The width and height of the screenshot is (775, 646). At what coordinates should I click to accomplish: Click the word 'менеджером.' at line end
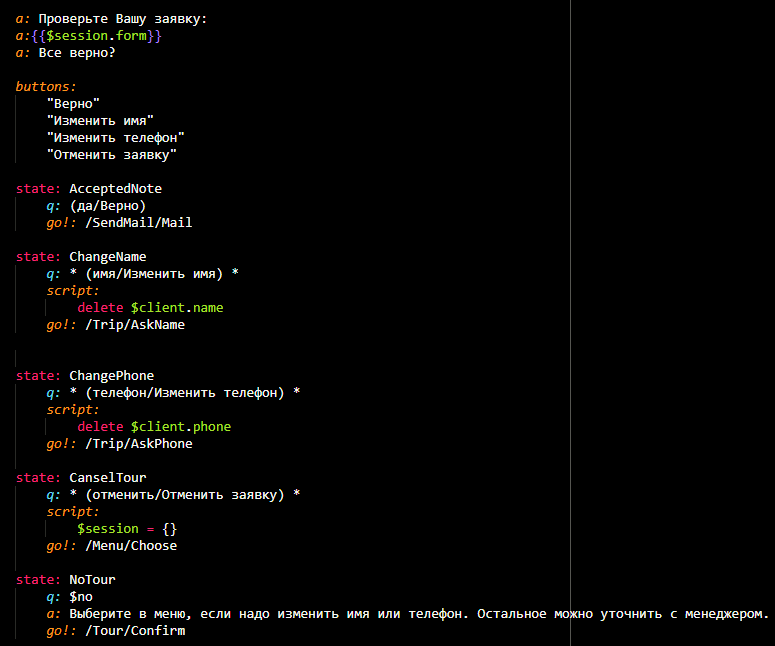coord(727,614)
